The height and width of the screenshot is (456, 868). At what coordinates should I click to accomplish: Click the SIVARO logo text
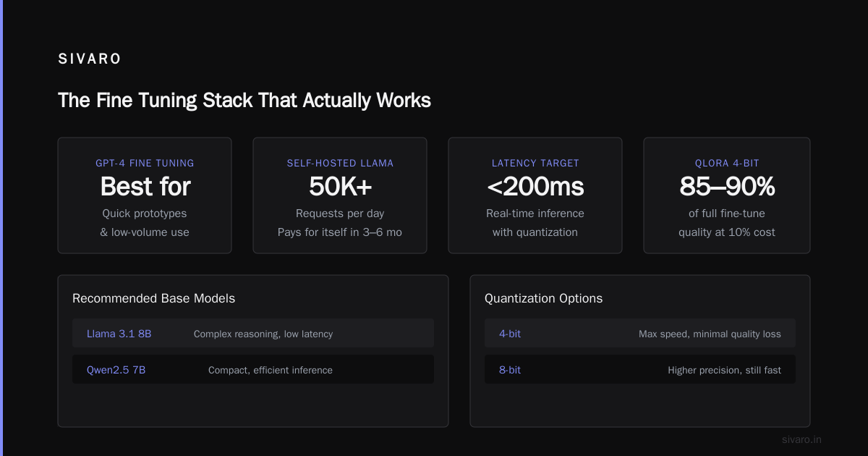tap(90, 59)
